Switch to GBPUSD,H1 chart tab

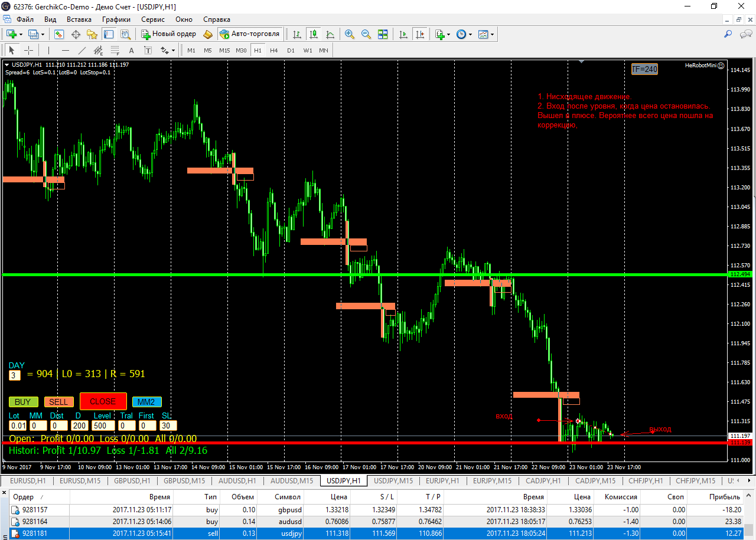pyautogui.click(x=132, y=481)
